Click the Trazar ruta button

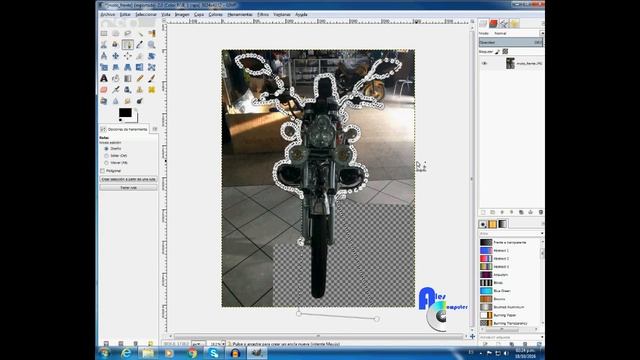[x=129, y=188]
